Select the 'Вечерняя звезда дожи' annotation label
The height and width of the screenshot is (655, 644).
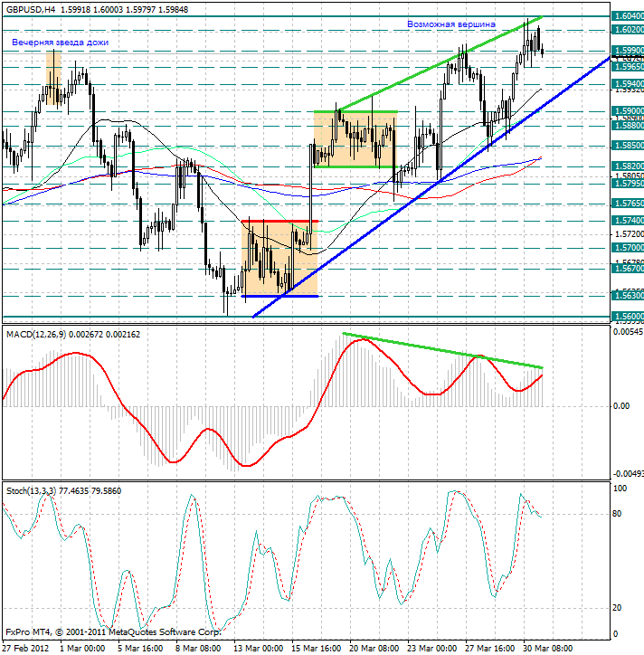60,43
